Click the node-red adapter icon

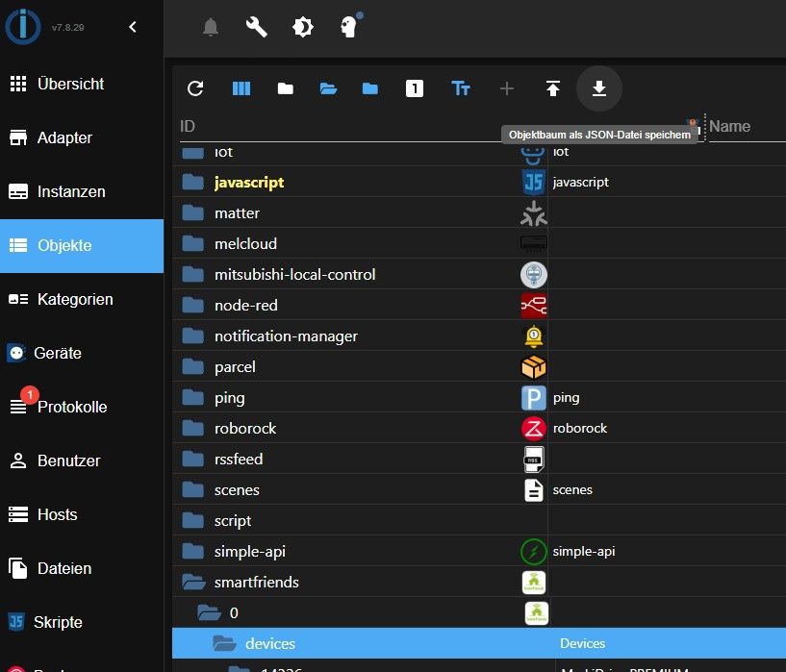click(x=533, y=306)
